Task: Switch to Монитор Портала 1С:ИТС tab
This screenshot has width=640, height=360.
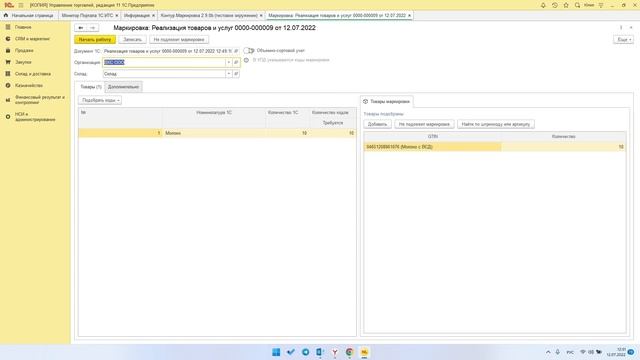Action: 87,15
